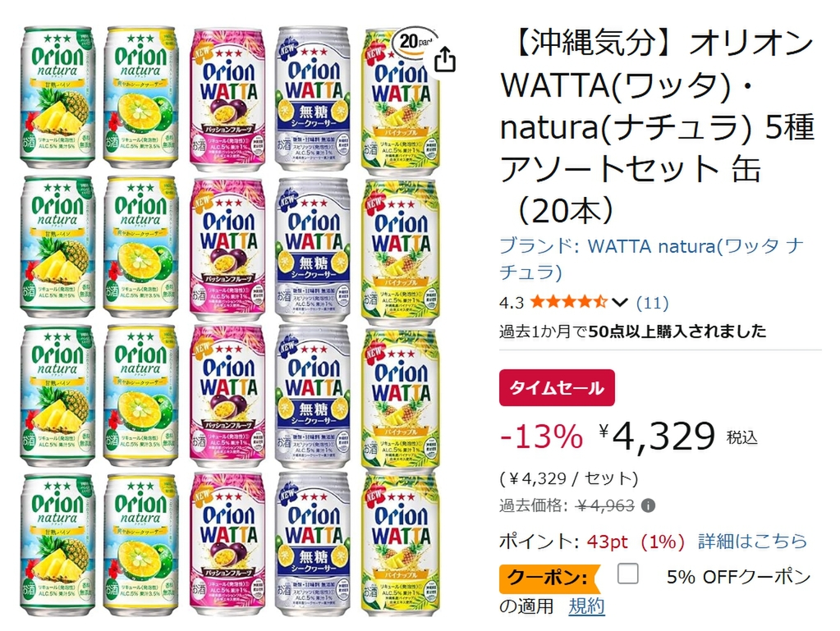Click the past price info icon
Image resolution: width=840 pixels, height=631 pixels.
(x=648, y=505)
